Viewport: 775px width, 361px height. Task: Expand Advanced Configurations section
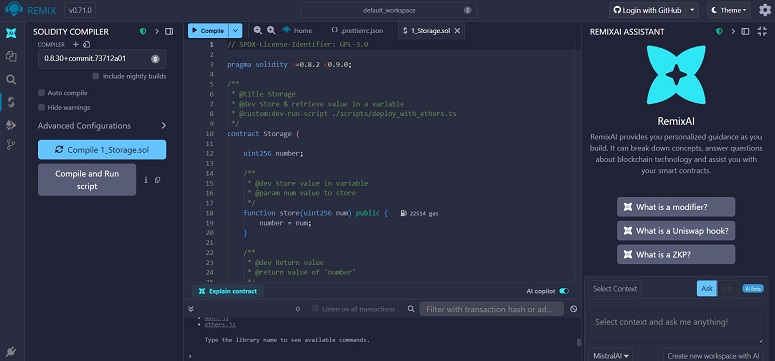click(x=102, y=126)
